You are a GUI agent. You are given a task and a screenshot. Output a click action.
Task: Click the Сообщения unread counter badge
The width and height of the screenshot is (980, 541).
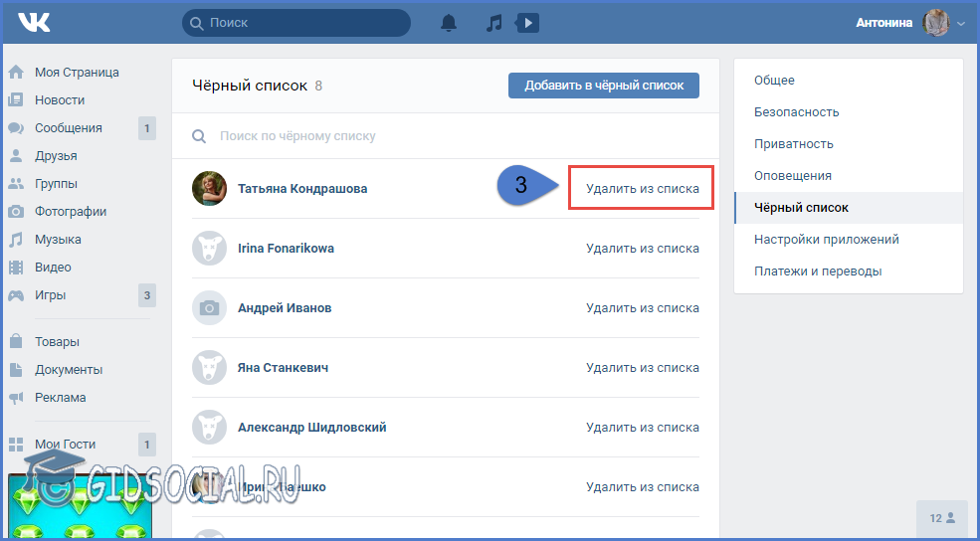click(x=147, y=128)
